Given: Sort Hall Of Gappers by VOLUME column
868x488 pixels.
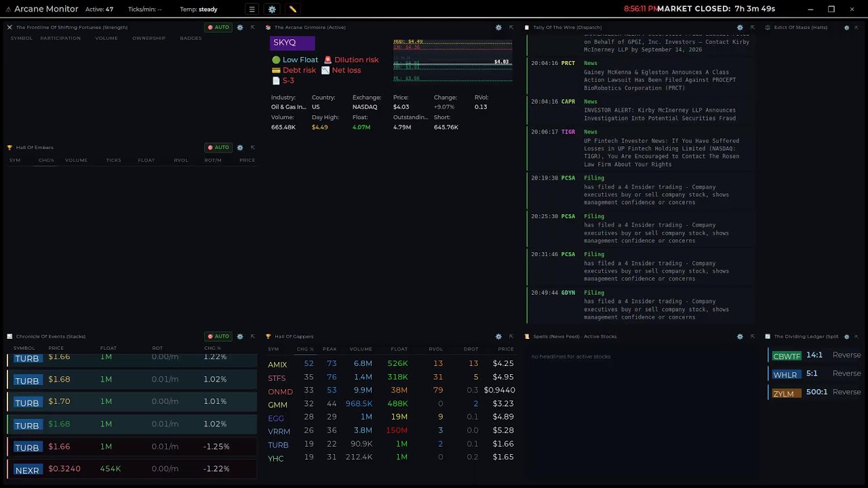Looking at the screenshot, I should click(361, 349).
